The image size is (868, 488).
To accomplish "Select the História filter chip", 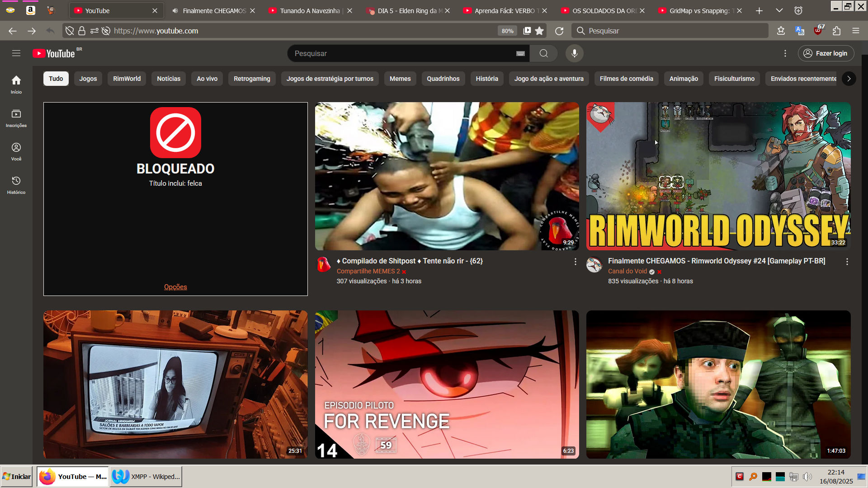I will click(x=487, y=79).
